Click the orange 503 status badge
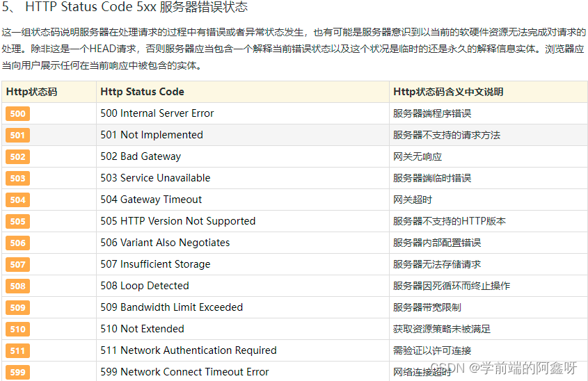Screen dimensions: 588x381 point(17,178)
